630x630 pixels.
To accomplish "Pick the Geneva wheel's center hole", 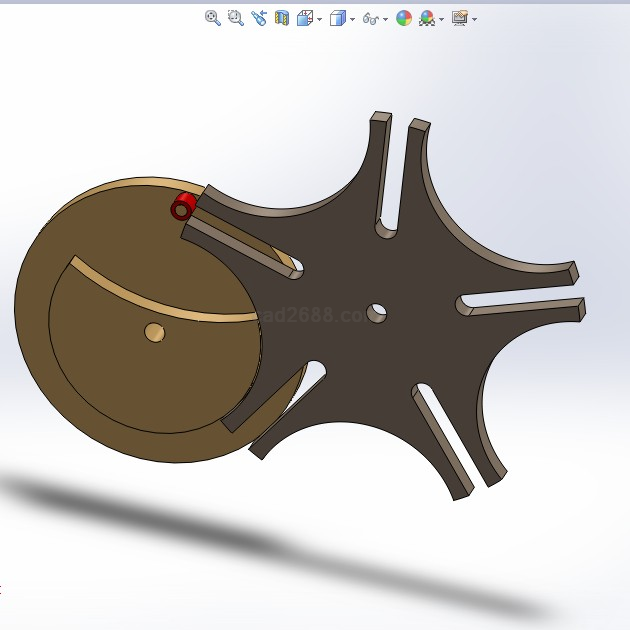I will tap(377, 313).
